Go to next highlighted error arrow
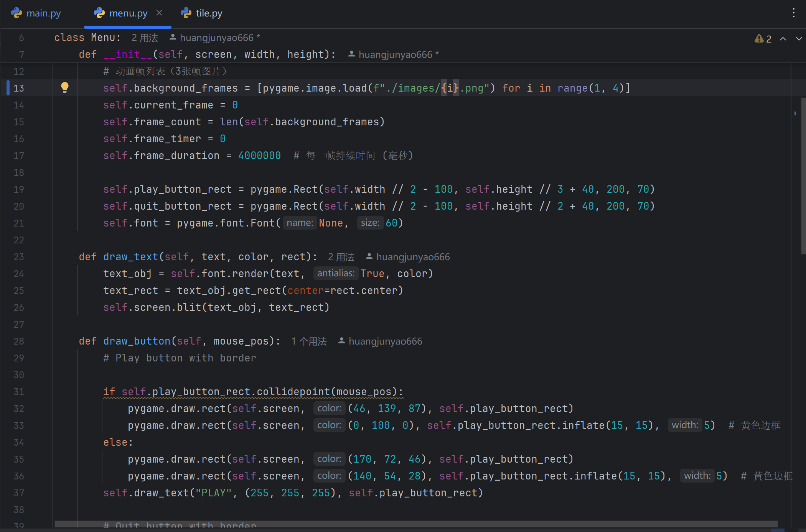Viewport: 806px width, 532px height. 799,39
